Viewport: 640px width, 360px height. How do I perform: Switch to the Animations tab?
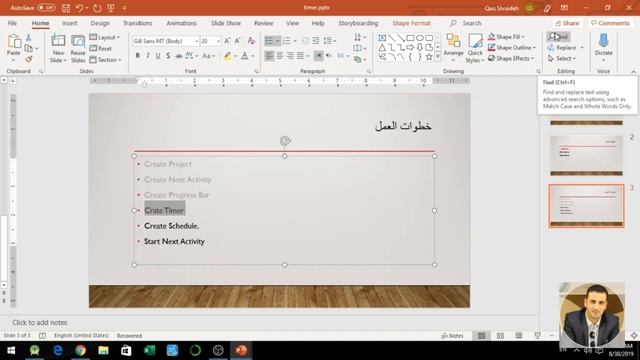(x=182, y=23)
